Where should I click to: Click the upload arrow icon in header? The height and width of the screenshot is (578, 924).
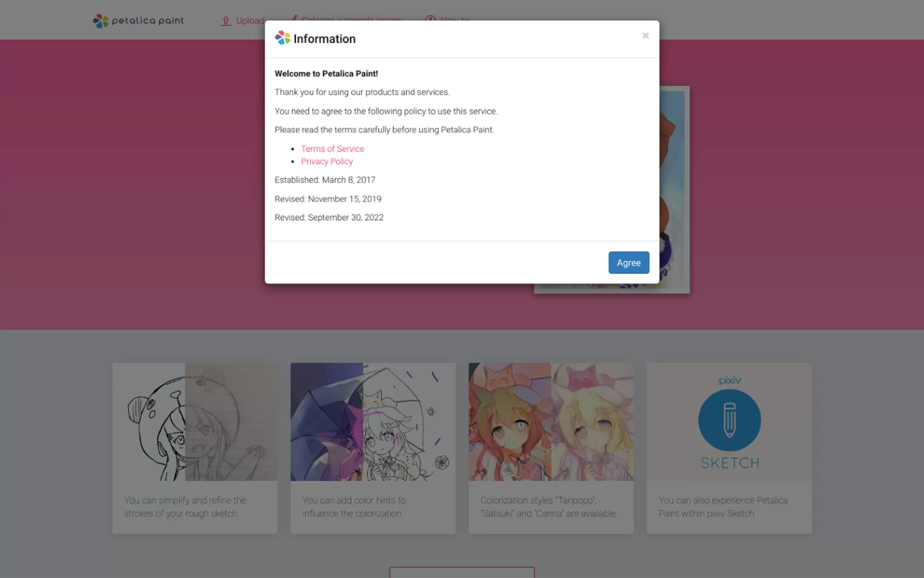(x=226, y=21)
